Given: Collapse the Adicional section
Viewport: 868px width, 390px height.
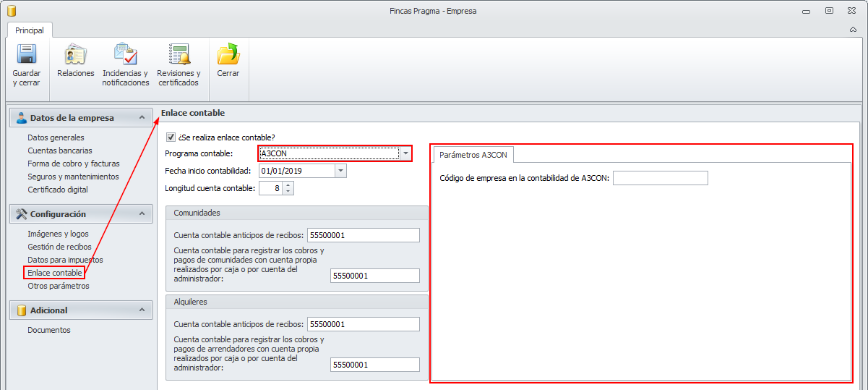Looking at the screenshot, I should point(142,310).
